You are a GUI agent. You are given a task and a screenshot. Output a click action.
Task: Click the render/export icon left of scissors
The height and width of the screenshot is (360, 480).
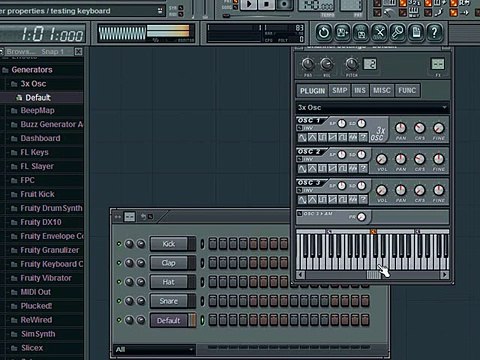point(361,33)
